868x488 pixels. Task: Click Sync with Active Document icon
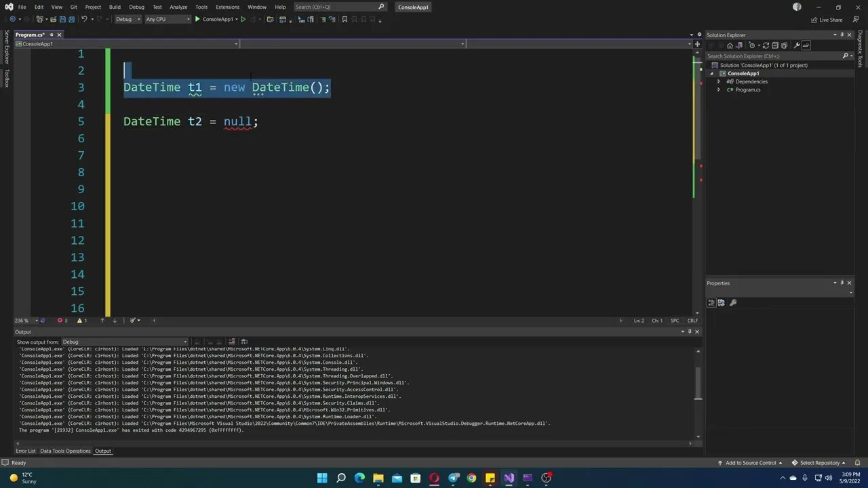pyautogui.click(x=766, y=45)
